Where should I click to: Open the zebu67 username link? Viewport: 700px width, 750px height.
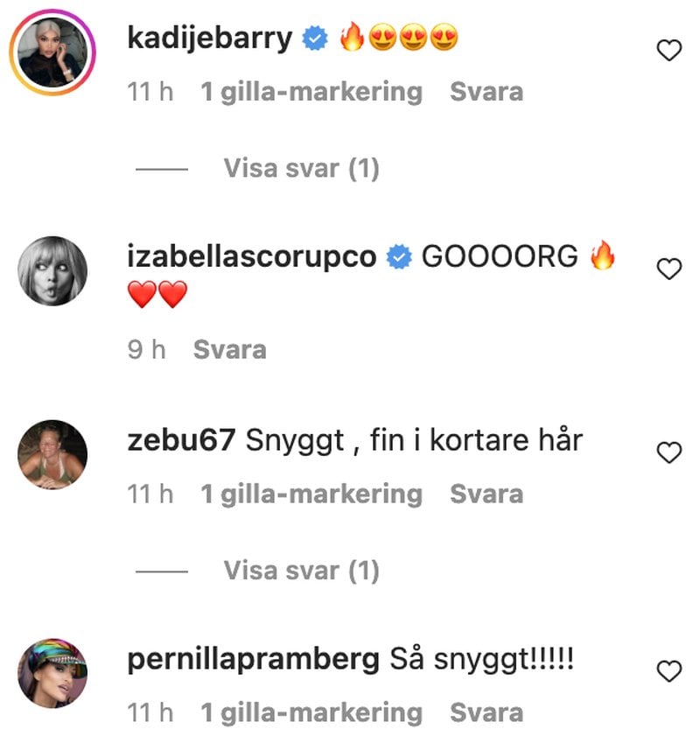click(x=181, y=440)
